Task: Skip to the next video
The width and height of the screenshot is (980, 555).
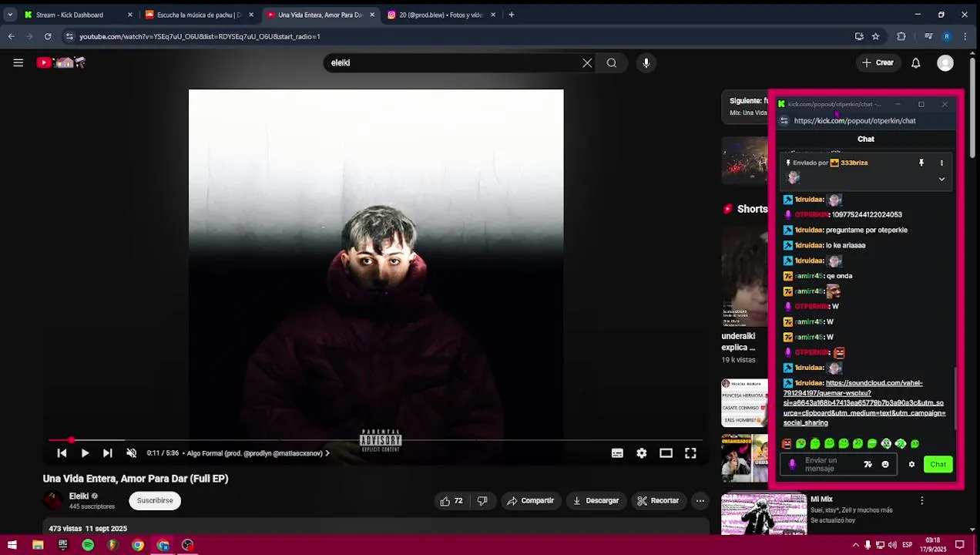Action: pyautogui.click(x=108, y=453)
